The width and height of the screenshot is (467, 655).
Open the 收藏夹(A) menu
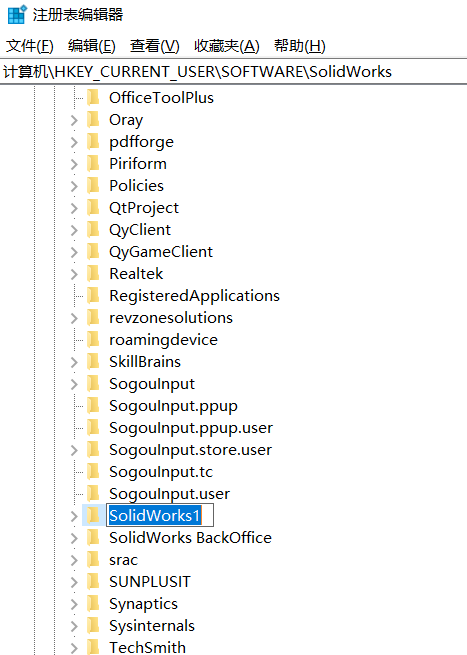[227, 46]
